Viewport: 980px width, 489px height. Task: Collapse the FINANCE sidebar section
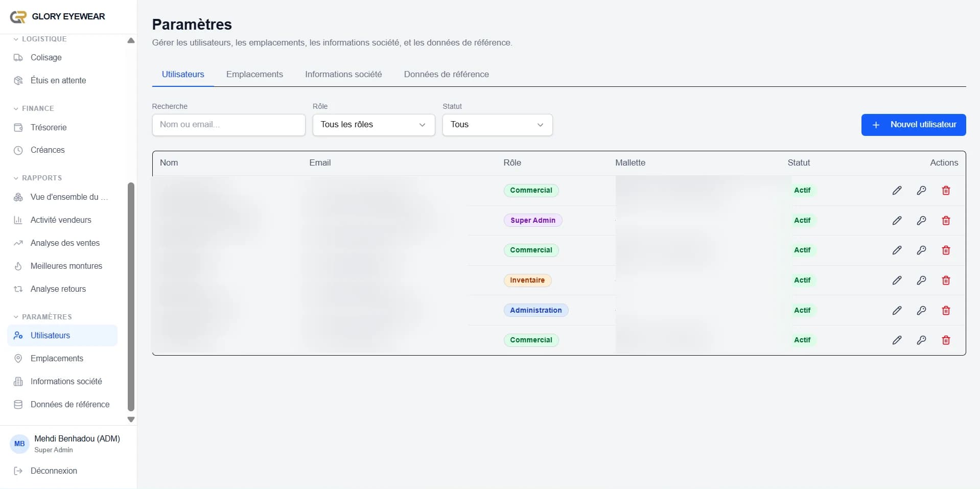tap(34, 108)
